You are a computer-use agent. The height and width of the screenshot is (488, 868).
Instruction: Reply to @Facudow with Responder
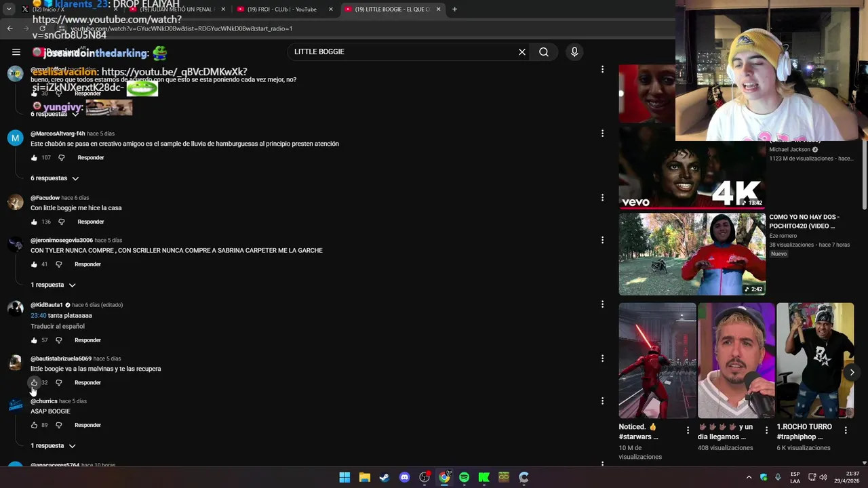pyautogui.click(x=90, y=222)
